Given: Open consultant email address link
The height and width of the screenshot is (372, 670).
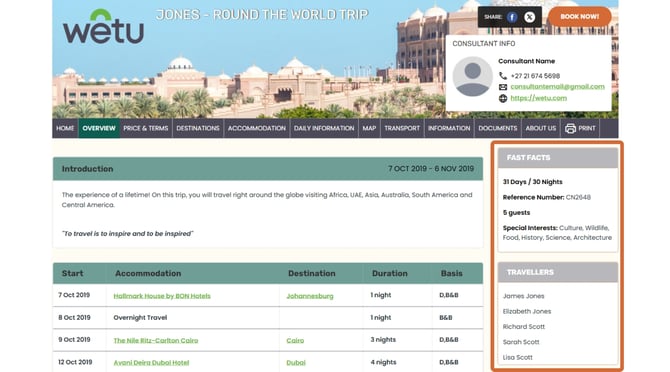Looking at the screenshot, I should point(558,87).
